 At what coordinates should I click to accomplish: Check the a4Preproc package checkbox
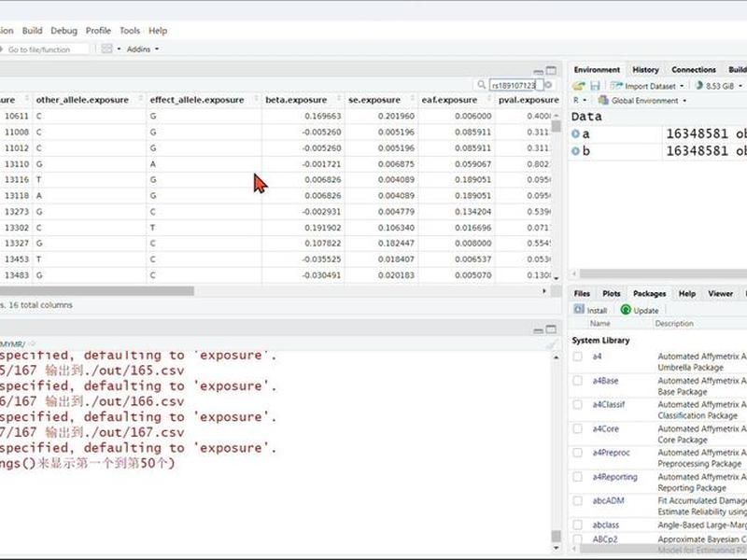click(x=577, y=453)
